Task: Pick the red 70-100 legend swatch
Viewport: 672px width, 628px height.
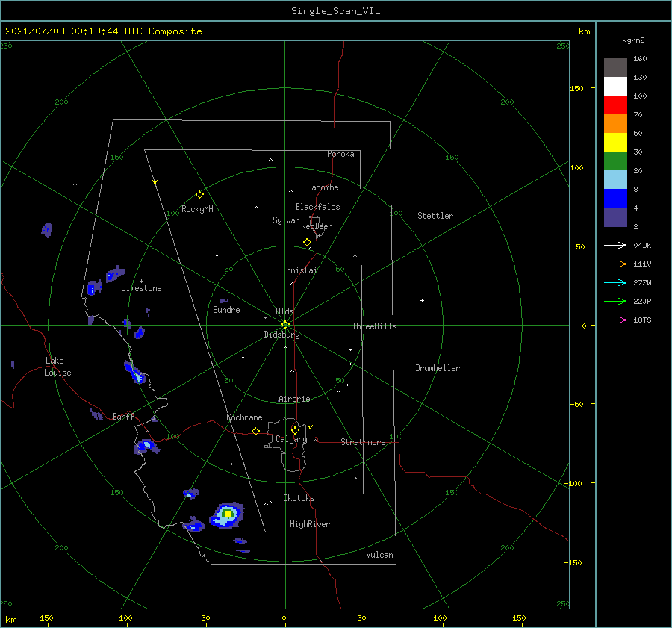Action: coord(615,105)
